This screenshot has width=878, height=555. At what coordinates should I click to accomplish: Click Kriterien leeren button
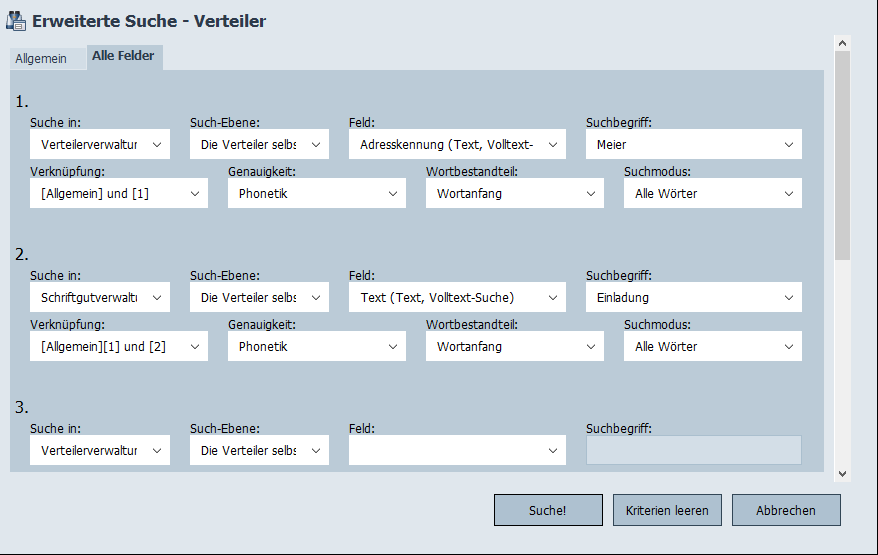pos(667,510)
